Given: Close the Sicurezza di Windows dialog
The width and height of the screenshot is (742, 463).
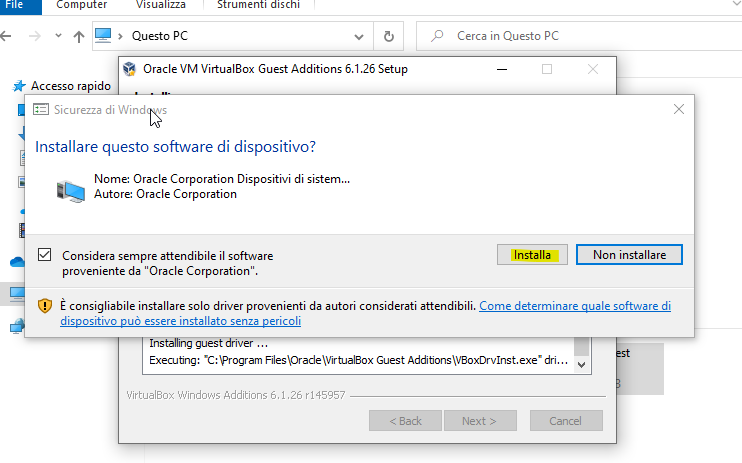Looking at the screenshot, I should click(679, 109).
